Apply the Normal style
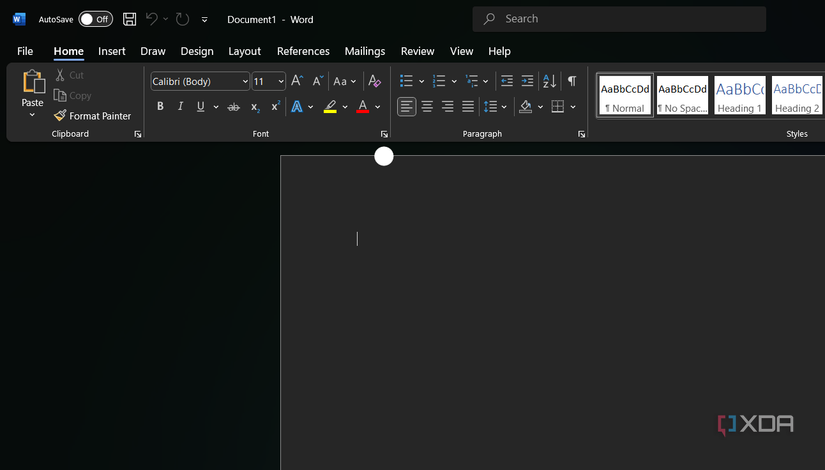The image size is (825, 470). 625,95
